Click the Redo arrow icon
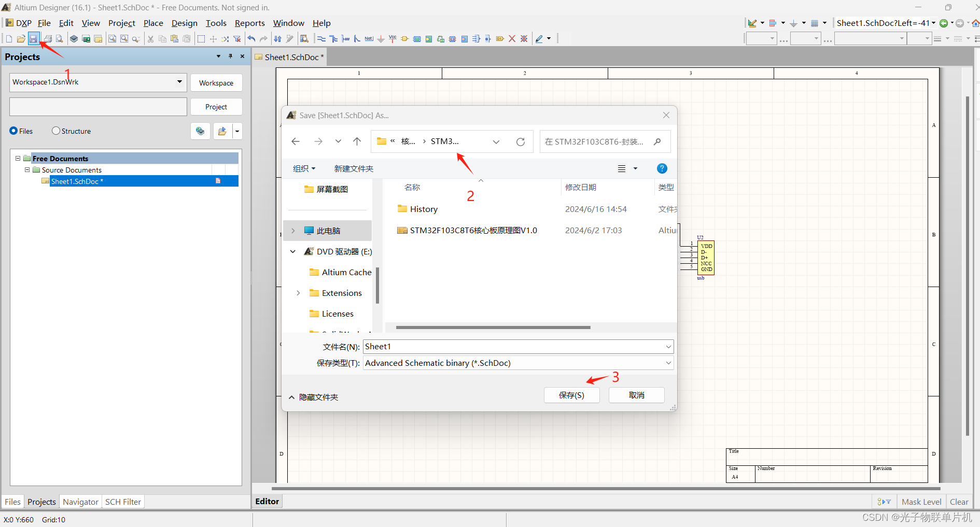This screenshot has width=980, height=527. [263, 39]
